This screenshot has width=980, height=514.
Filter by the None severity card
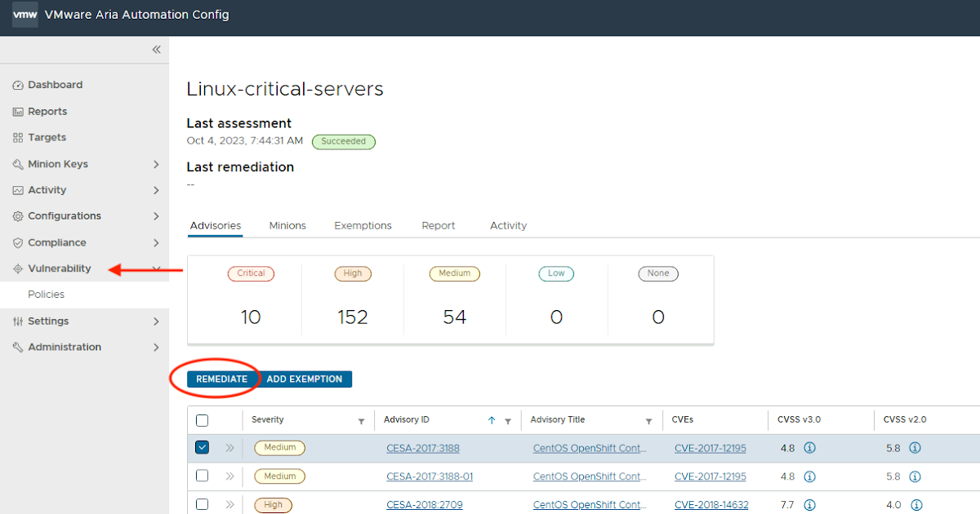(x=658, y=299)
